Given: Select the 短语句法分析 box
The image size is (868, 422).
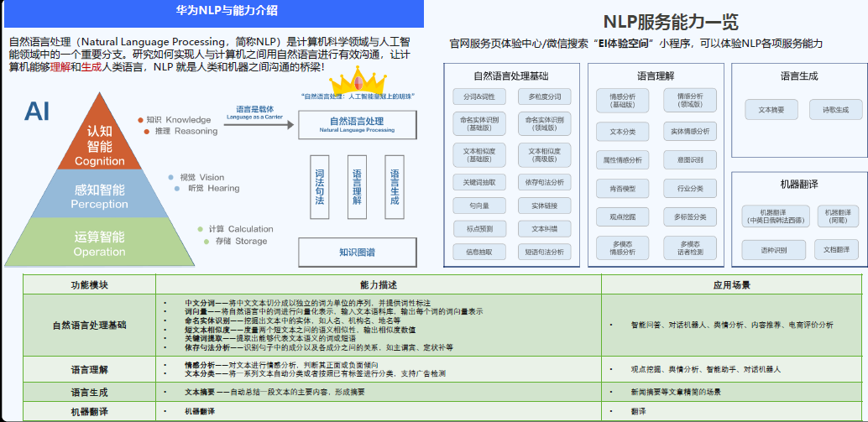Looking at the screenshot, I should (x=545, y=252).
